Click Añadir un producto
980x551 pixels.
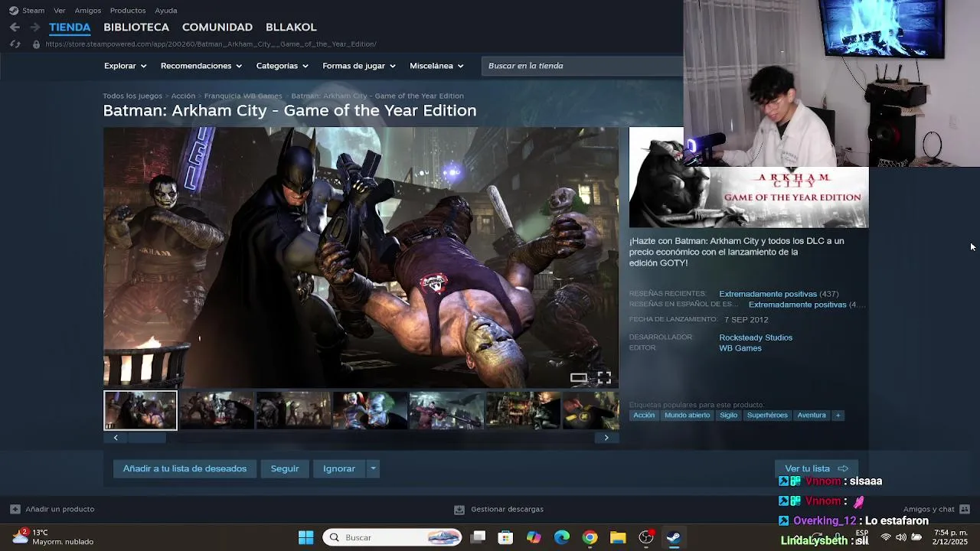point(52,509)
